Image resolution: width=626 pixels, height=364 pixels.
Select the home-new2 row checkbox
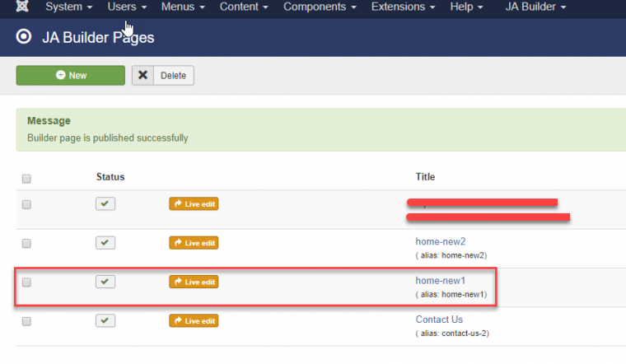(x=26, y=244)
